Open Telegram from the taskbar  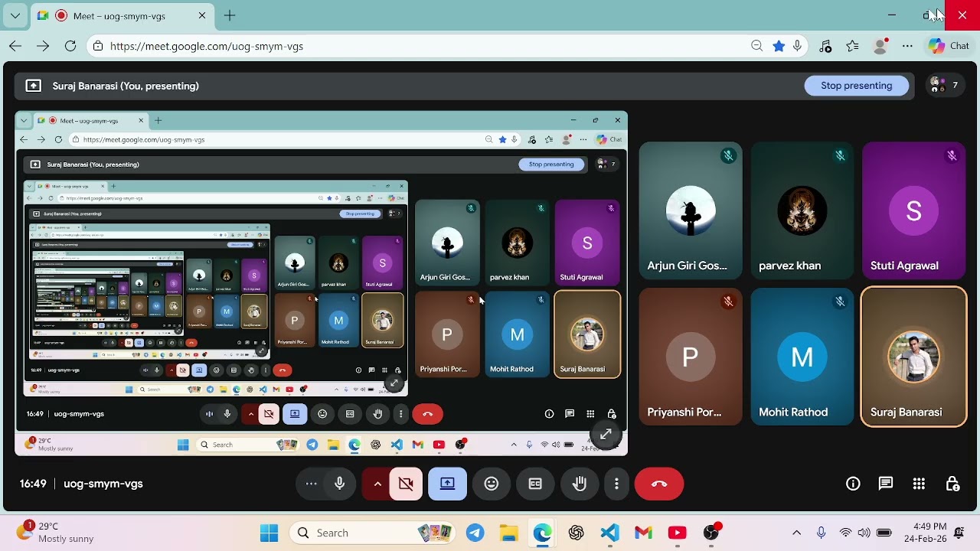pos(475,533)
